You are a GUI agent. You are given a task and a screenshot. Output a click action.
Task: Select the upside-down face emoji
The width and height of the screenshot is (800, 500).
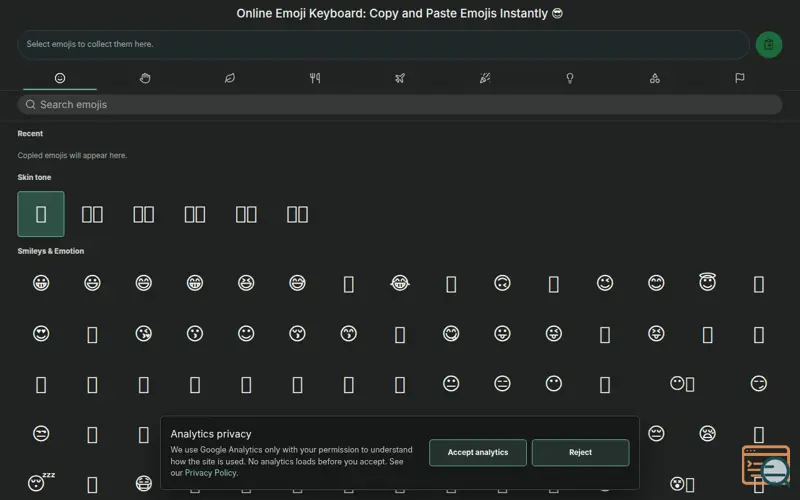coord(503,283)
